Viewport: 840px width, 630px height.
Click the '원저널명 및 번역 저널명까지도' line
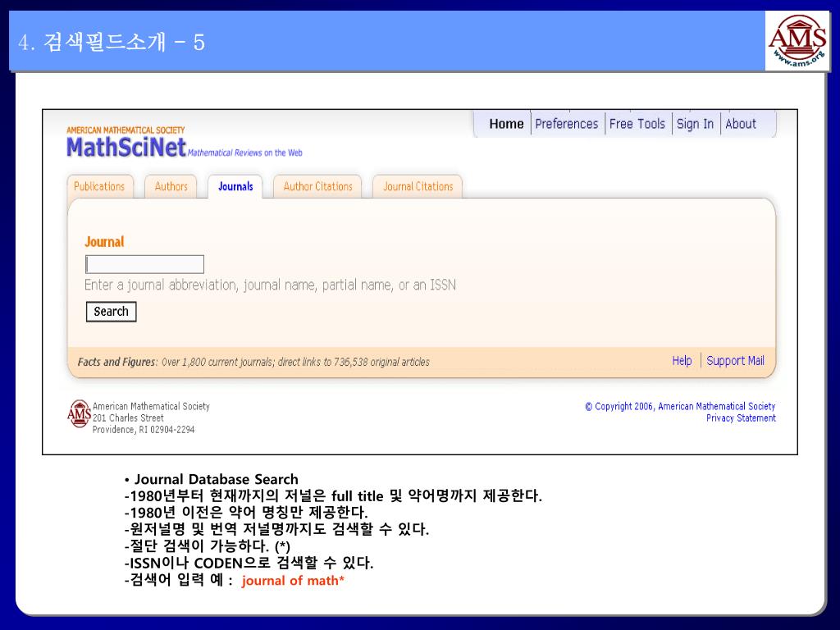click(277, 529)
